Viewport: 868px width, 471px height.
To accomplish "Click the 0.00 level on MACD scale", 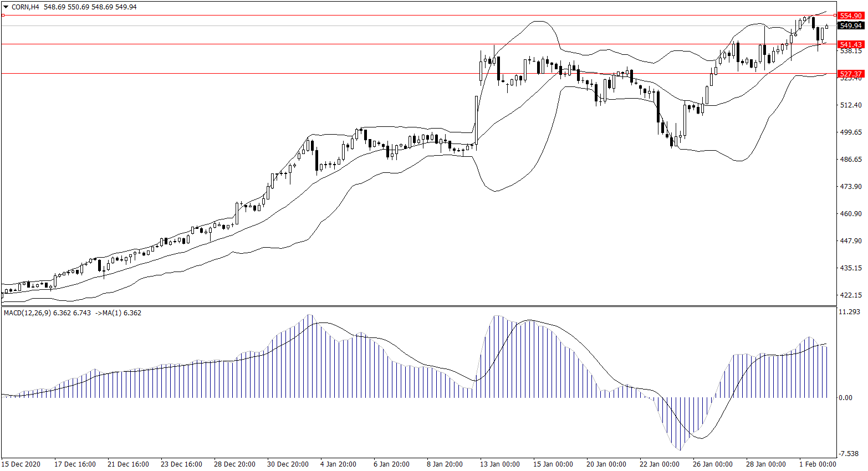I will 845,398.
